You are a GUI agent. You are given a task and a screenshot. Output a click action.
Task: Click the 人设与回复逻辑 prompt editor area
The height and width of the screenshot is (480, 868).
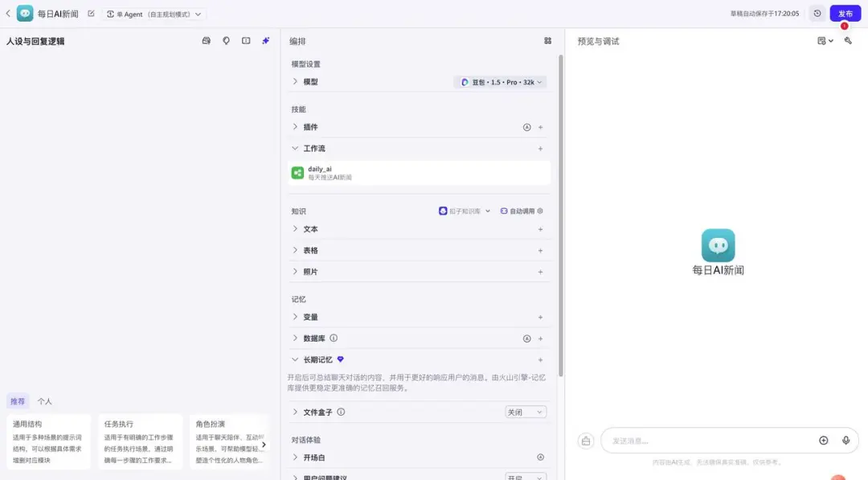pos(140,221)
